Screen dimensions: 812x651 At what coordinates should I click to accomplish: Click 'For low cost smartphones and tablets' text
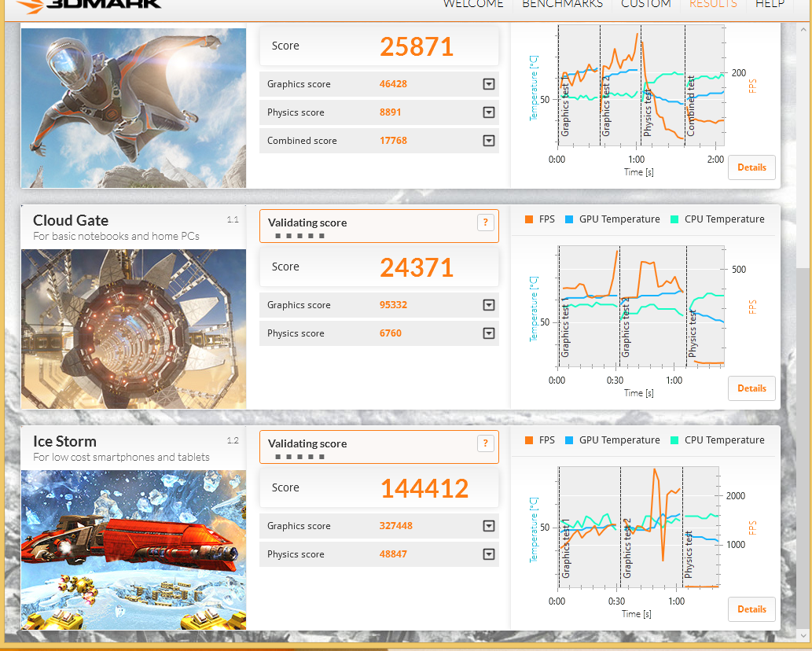[x=121, y=457]
